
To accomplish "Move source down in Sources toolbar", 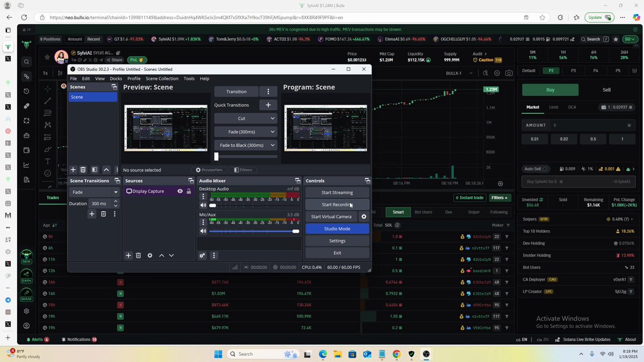I will (x=171, y=255).
